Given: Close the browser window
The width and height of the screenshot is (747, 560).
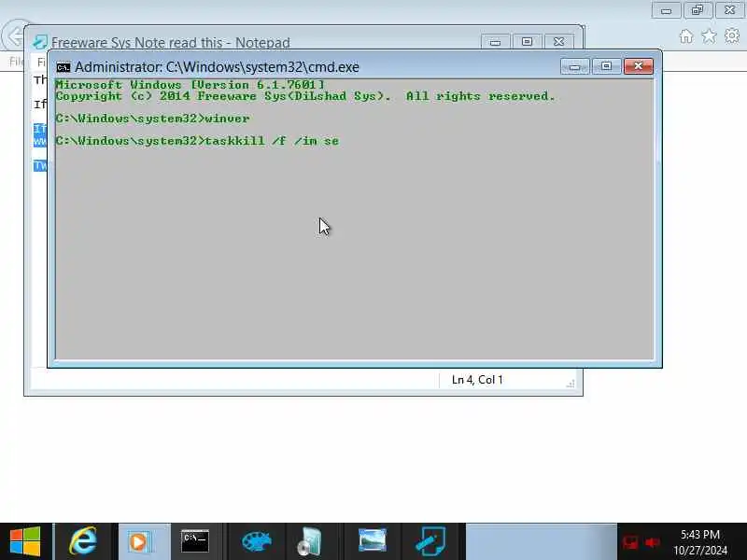Looking at the screenshot, I should 729,10.
